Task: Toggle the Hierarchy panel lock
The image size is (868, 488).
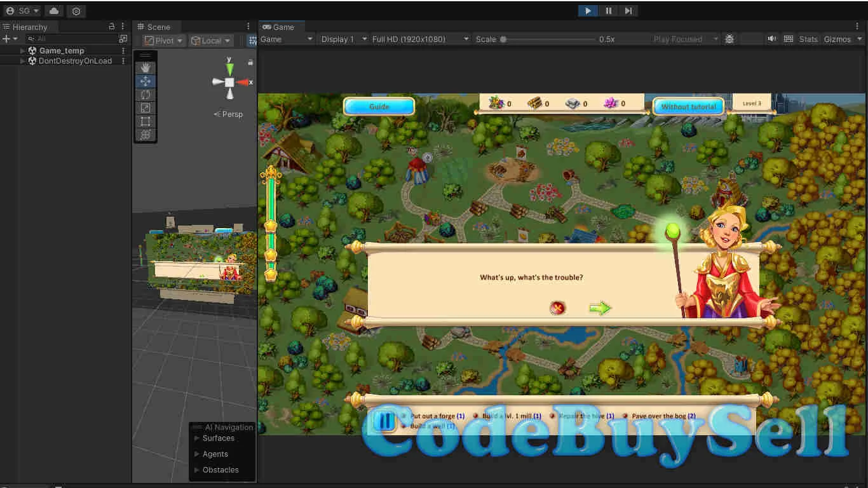Action: point(112,27)
